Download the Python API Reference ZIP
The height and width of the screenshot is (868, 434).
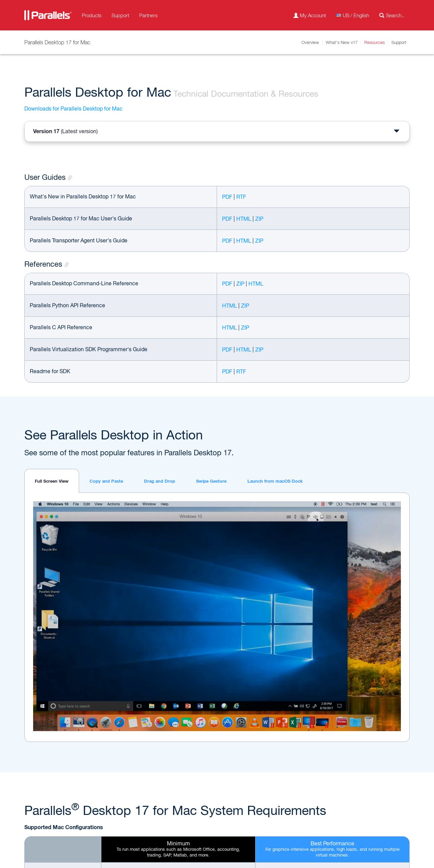point(245,306)
